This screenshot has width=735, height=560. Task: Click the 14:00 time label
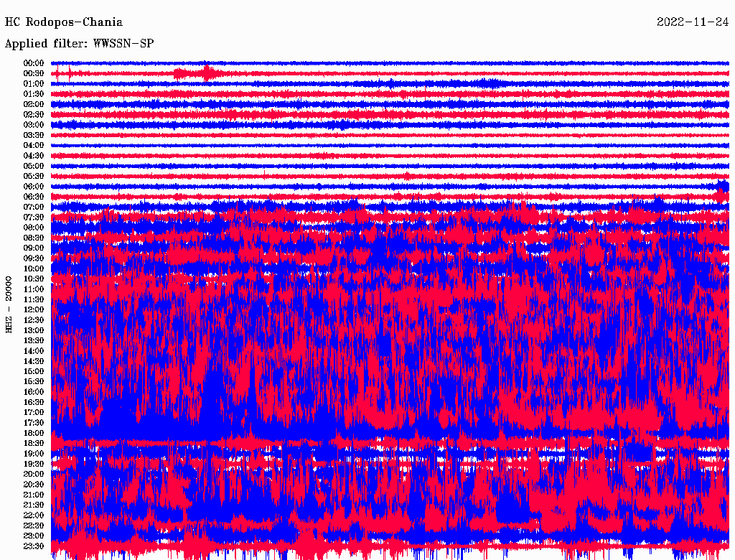click(34, 351)
